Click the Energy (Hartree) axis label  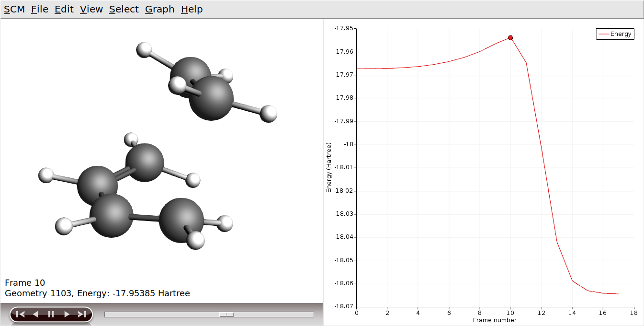329,167
